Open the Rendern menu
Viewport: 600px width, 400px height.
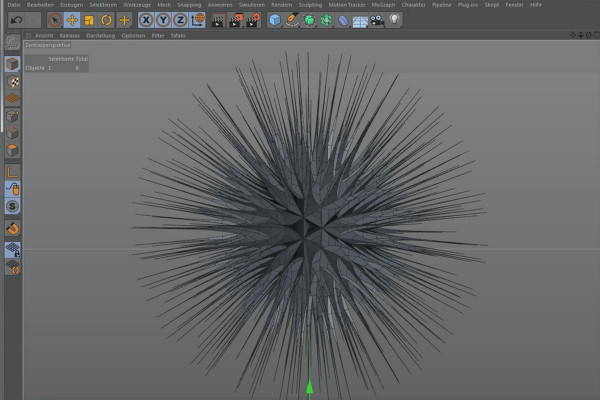click(282, 5)
